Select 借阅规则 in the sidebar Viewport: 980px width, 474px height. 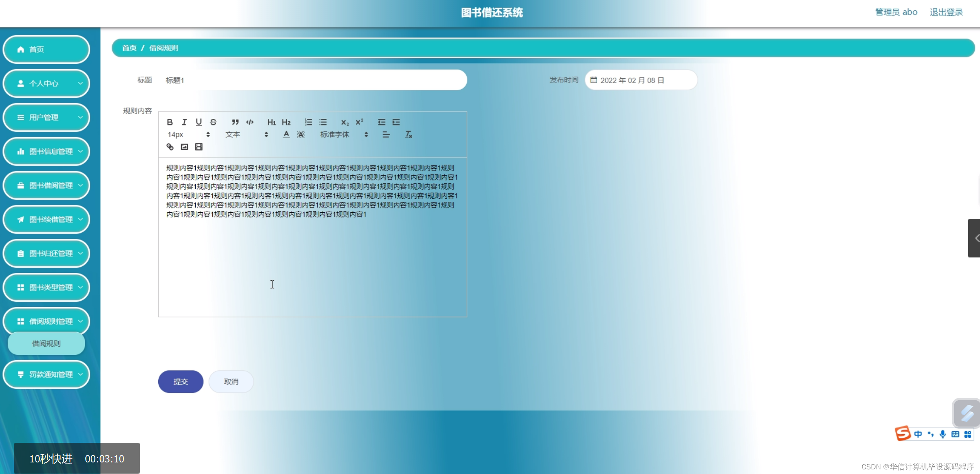pyautogui.click(x=46, y=343)
